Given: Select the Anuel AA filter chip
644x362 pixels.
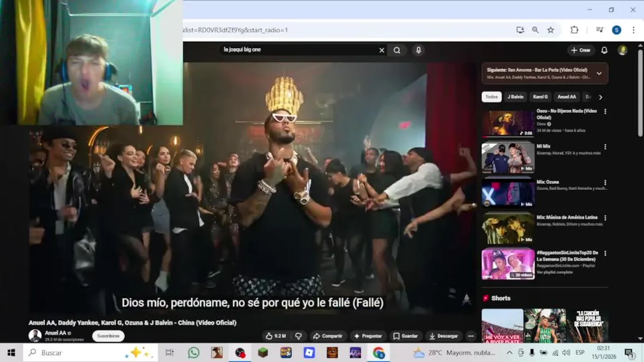Looking at the screenshot, I should pyautogui.click(x=567, y=97).
